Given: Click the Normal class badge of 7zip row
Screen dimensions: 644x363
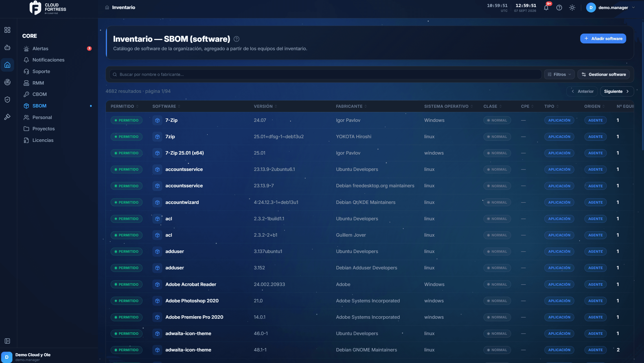Looking at the screenshot, I should tap(497, 137).
